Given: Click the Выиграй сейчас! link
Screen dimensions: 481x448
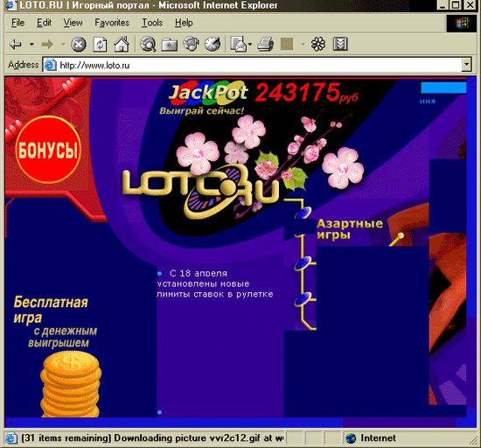Looking at the screenshot, I should (x=201, y=111).
